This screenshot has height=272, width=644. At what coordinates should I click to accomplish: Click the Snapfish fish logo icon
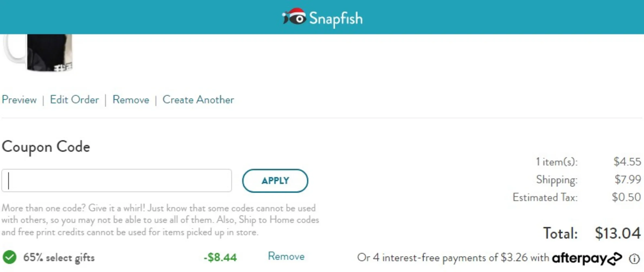tap(294, 16)
